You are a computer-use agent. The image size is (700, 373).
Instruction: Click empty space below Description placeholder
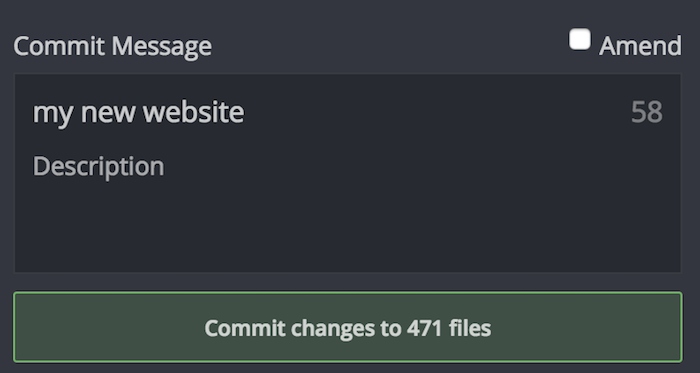tap(348, 223)
